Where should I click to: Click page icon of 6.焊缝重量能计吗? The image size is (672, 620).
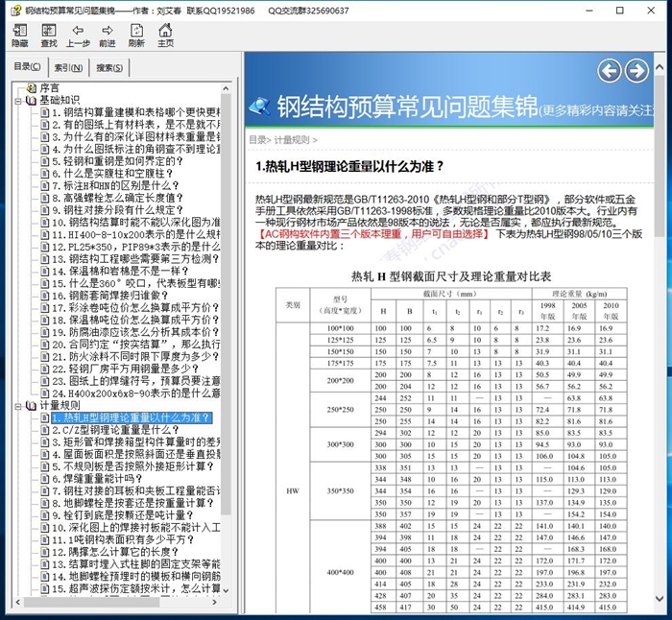[x=45, y=479]
